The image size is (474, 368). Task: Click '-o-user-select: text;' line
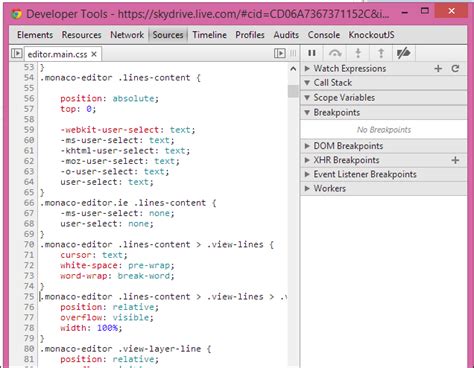click(115, 172)
